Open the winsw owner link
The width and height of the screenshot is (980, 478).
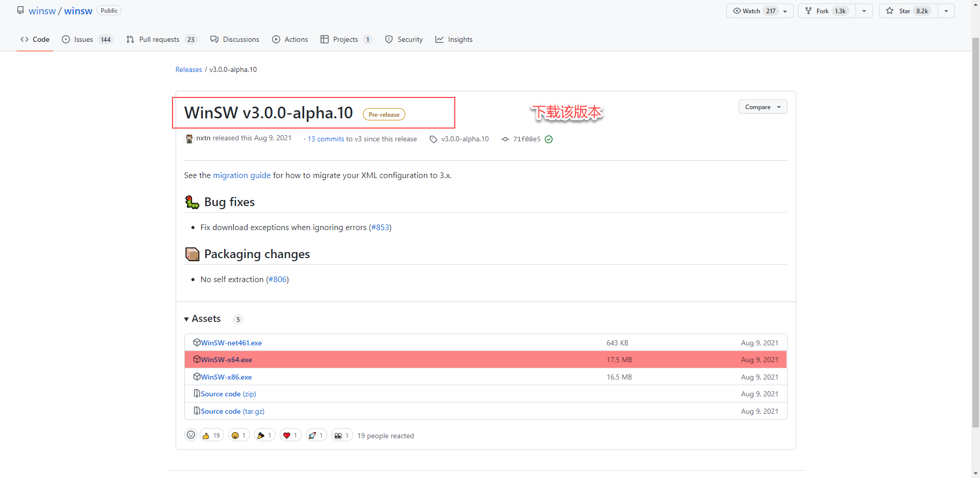click(x=42, y=11)
